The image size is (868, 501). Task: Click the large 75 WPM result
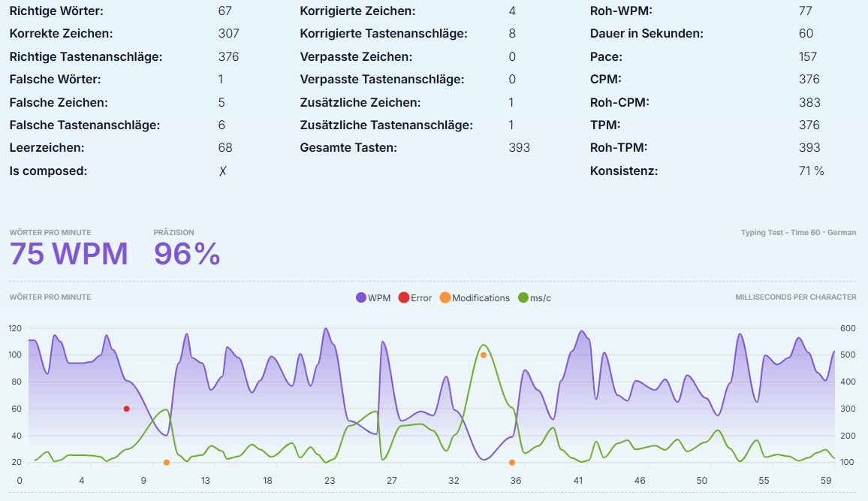[68, 254]
